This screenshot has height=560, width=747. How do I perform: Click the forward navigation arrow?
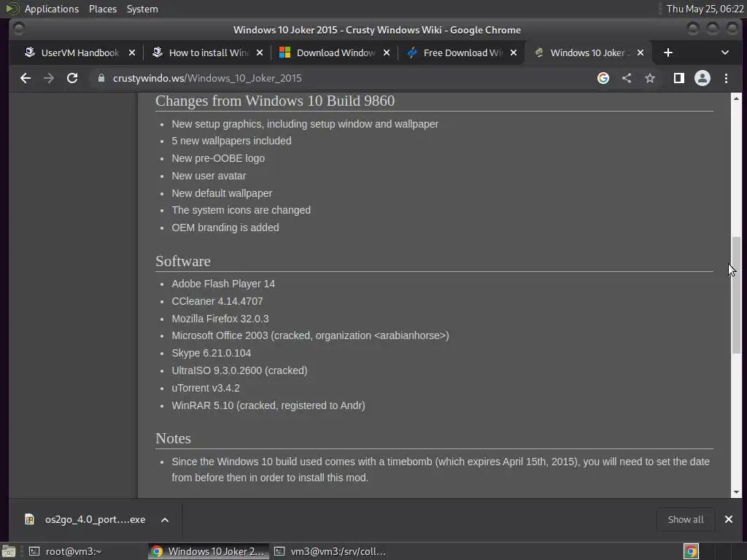coord(49,78)
